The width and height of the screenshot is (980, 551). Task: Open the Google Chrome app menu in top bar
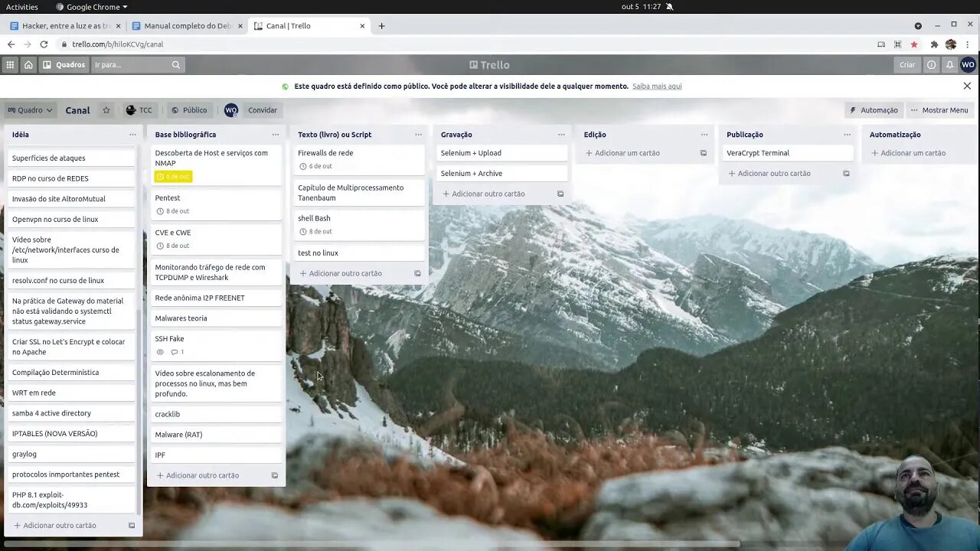(91, 7)
